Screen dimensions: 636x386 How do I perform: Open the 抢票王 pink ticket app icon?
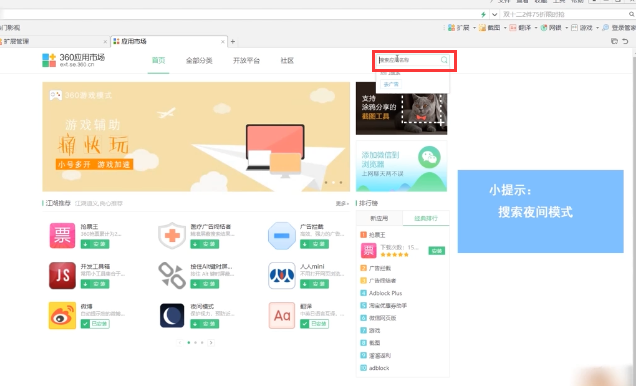coord(62,235)
